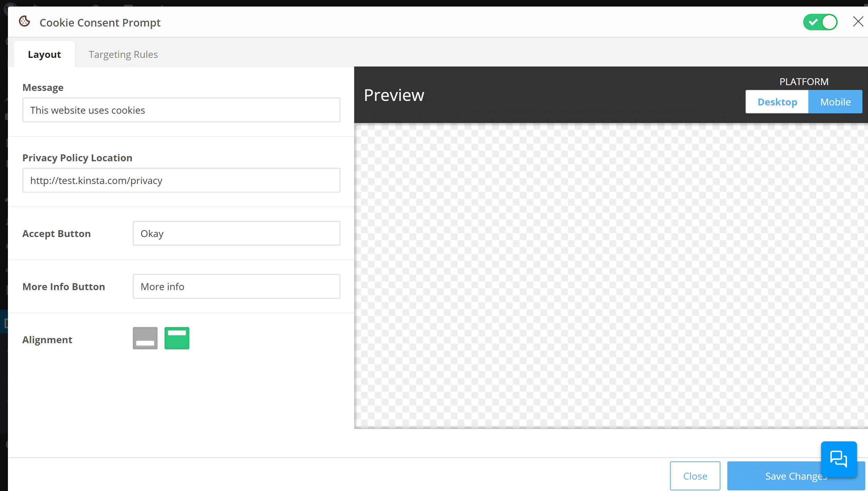
Task: Select the Layout tab
Action: [x=44, y=54]
